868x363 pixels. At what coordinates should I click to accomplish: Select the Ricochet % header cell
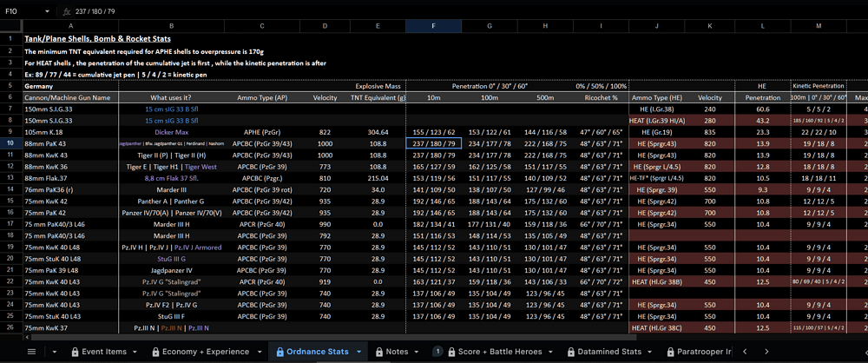601,97
